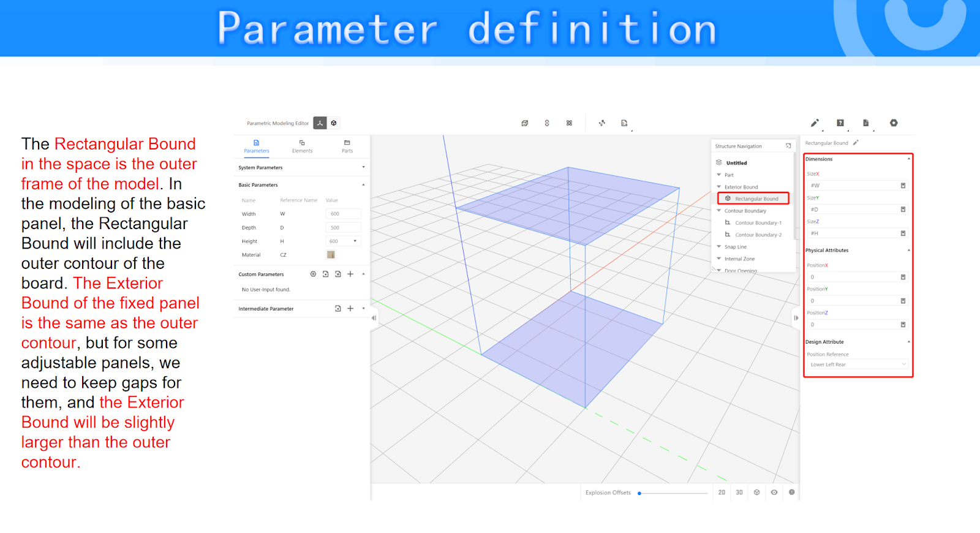The width and height of the screenshot is (980, 533).
Task: Expand the System Parameters section
Action: click(363, 167)
